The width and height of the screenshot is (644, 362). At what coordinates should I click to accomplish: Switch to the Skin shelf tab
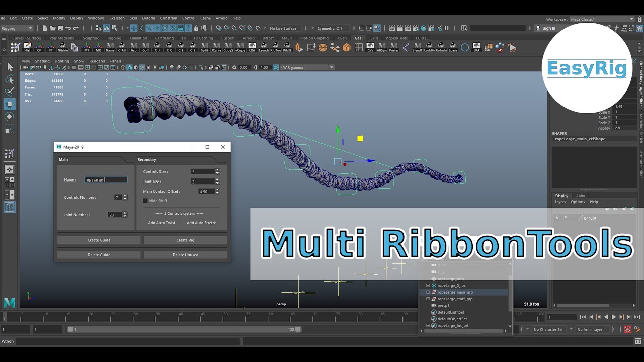click(374, 38)
